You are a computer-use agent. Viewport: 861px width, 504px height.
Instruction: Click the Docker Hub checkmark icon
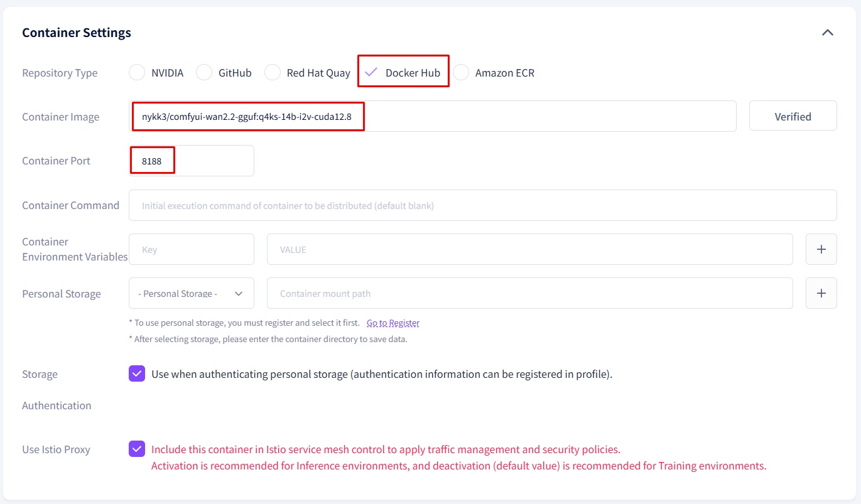pos(371,72)
